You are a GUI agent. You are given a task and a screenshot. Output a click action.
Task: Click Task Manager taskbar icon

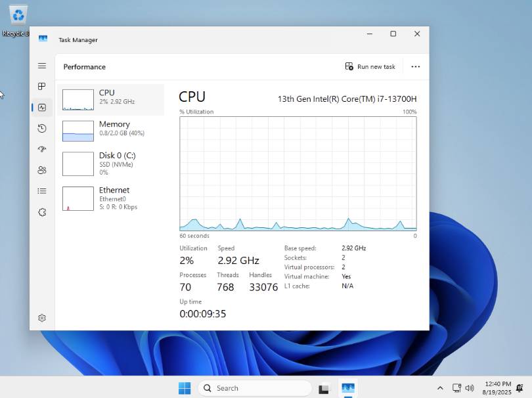348,388
